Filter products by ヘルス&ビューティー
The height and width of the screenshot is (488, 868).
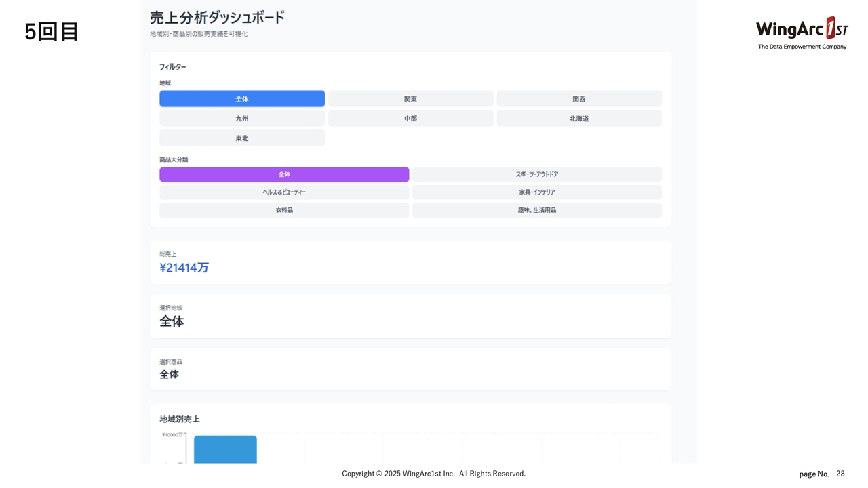(284, 192)
